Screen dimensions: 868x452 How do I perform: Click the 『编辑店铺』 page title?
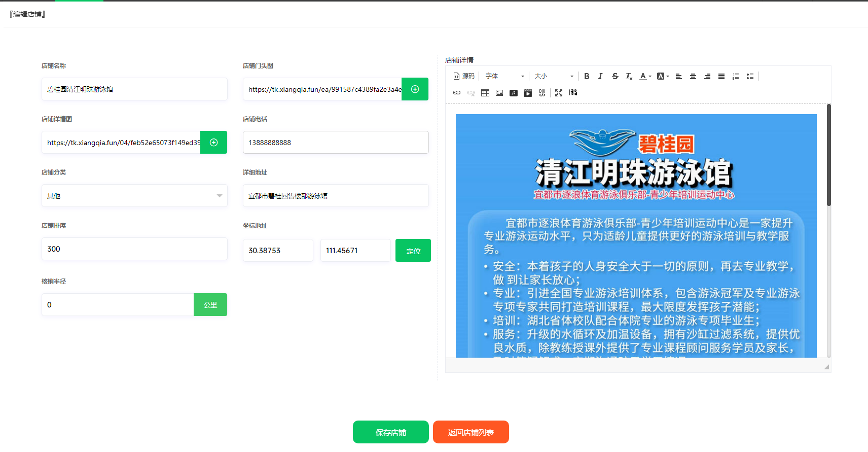27,14
